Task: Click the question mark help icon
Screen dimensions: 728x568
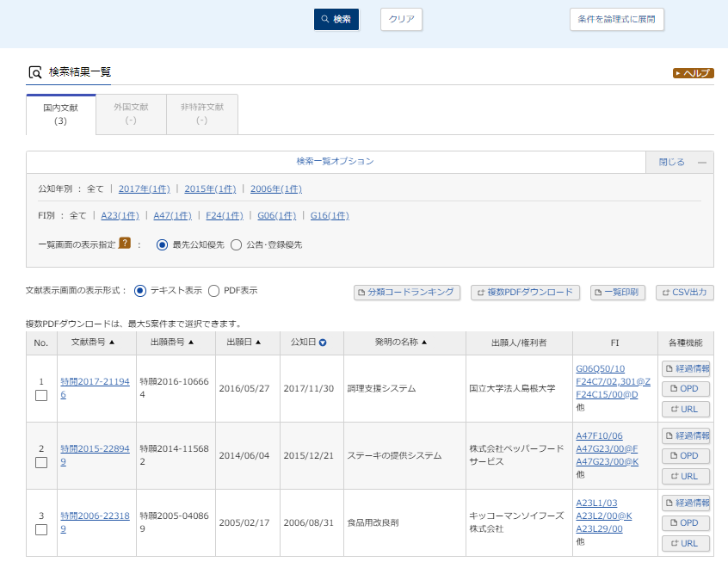Action: click(125, 243)
